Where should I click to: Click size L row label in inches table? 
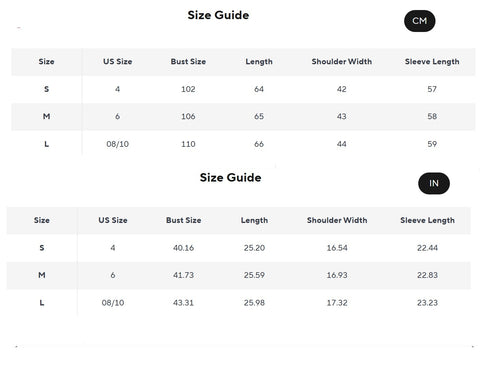coord(42,303)
